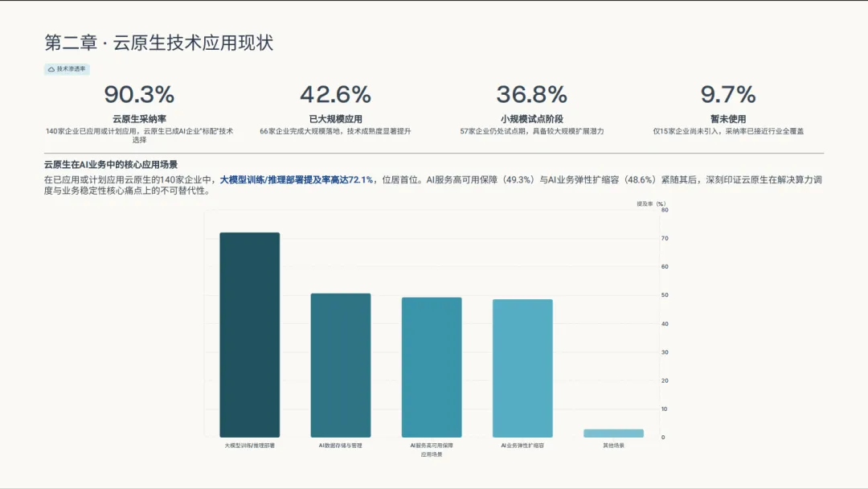
Task: Click y-axis tick value 80
Action: pyautogui.click(x=665, y=210)
